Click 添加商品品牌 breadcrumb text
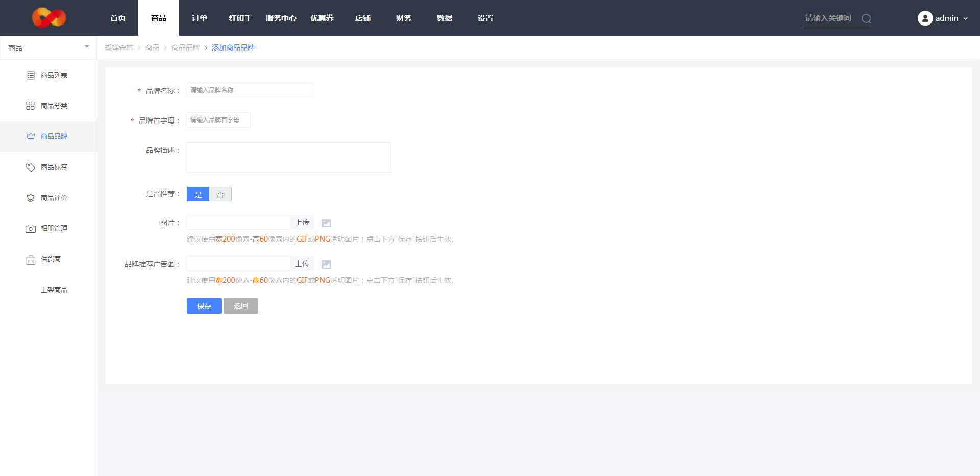Viewport: 980px width, 476px height. (x=233, y=47)
